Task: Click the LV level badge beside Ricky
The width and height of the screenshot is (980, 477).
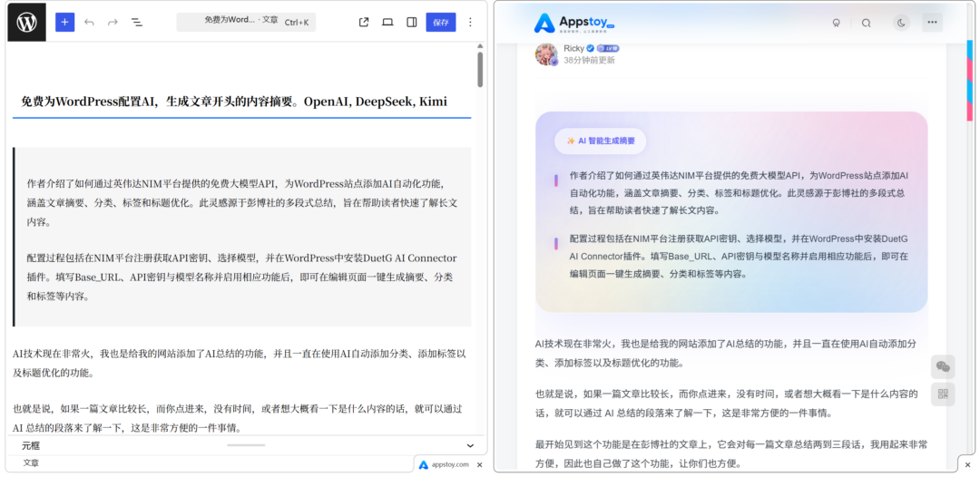Action: pyautogui.click(x=608, y=48)
